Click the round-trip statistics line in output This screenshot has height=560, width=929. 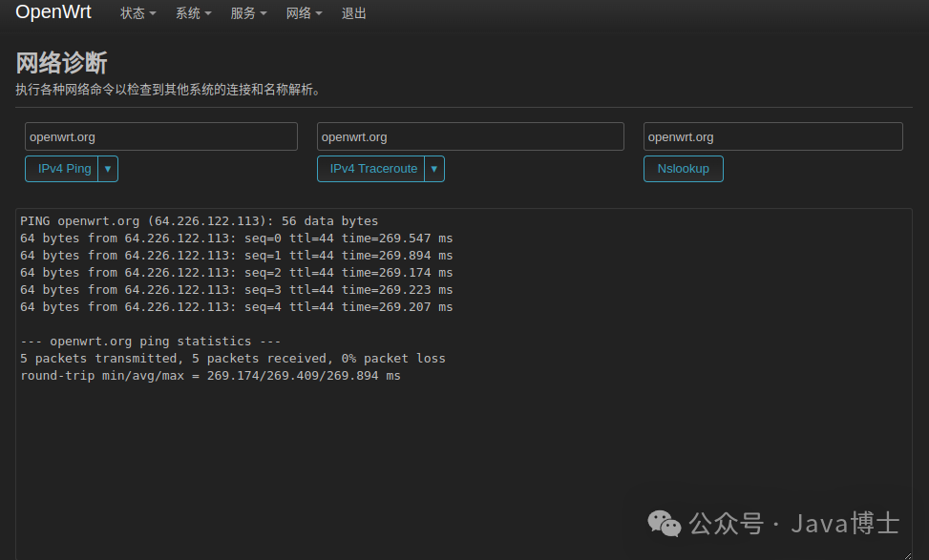pyautogui.click(x=210, y=375)
